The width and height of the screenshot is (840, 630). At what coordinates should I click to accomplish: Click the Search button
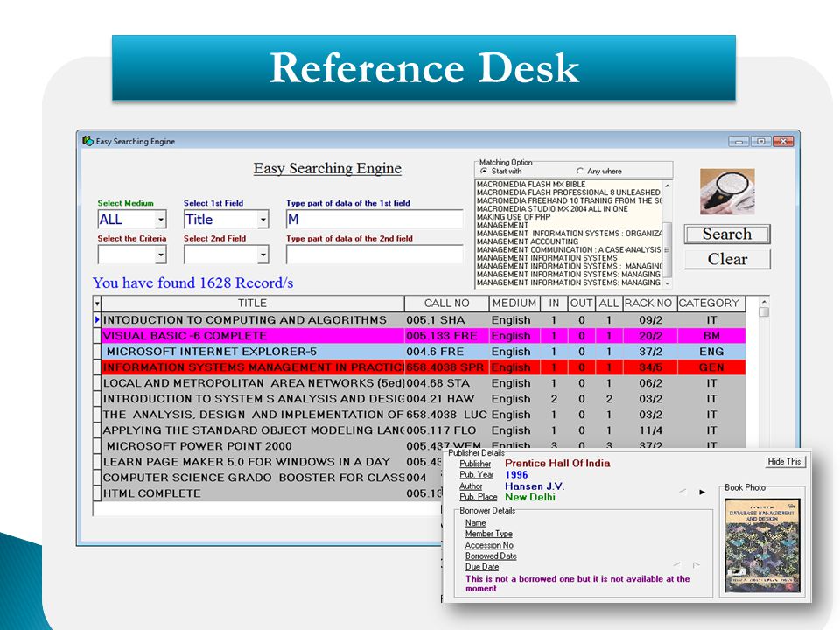(727, 234)
